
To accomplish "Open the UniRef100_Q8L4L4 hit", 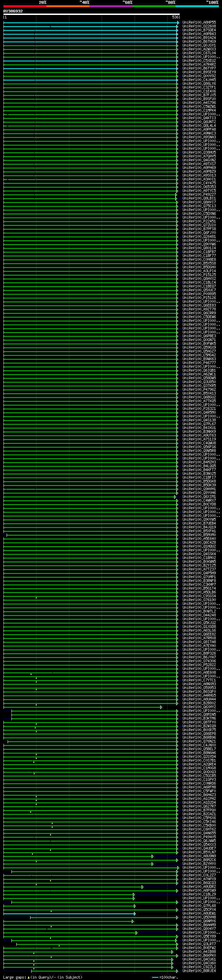I will (x=199, y=125).
